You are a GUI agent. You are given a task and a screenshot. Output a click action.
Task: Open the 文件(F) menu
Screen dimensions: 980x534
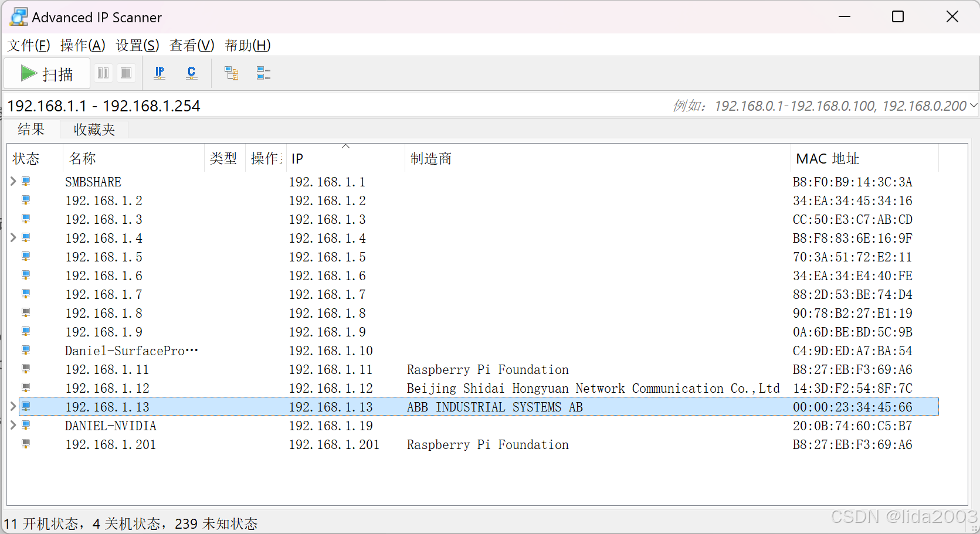(x=29, y=45)
